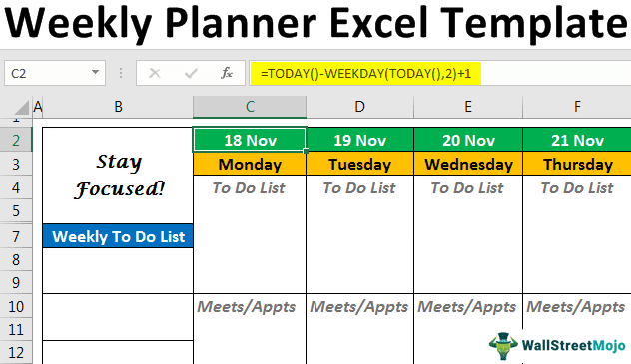Click inside the Name Box showing C2
Viewport: 631px width, 364px height.
pos(47,73)
